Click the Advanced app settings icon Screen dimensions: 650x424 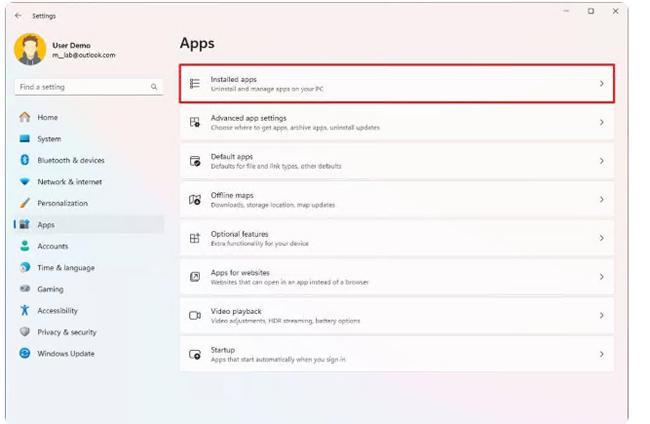[x=195, y=122]
